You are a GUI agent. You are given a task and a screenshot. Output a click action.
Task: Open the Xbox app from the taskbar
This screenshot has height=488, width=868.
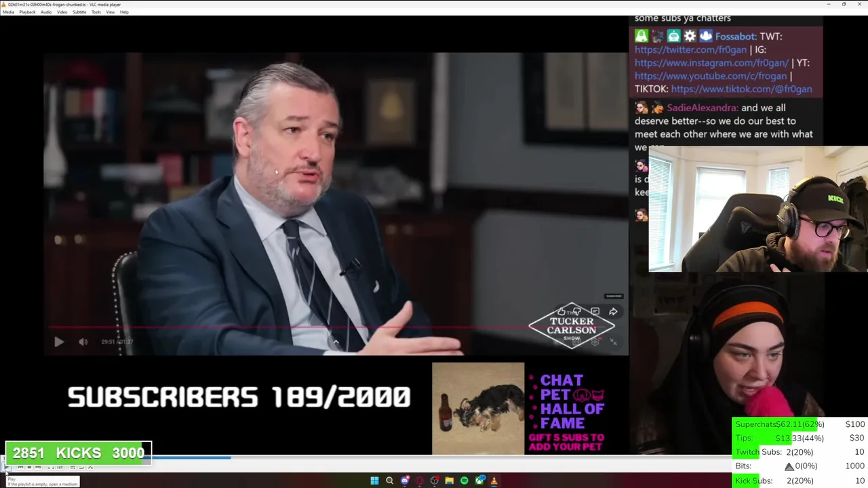(x=480, y=481)
